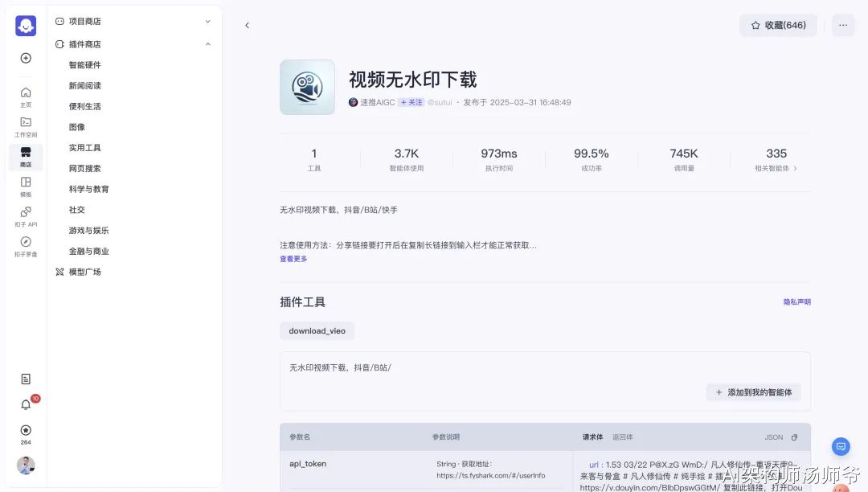Screen dimensions: 868x492
Task: Select the download_vieo tool chip
Action: click(x=317, y=331)
